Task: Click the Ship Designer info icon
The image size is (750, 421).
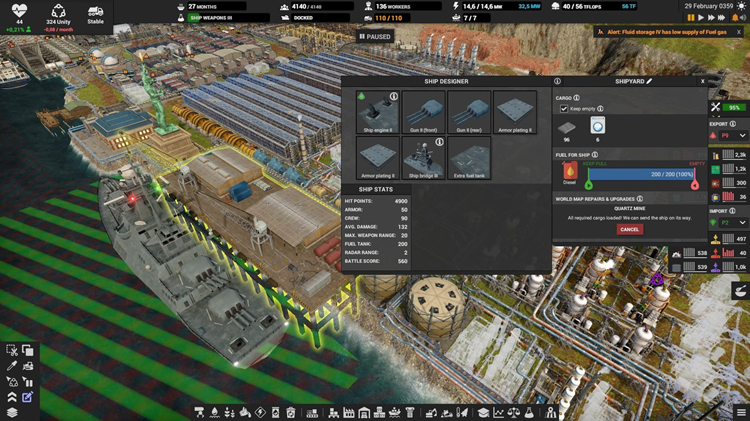Action: click(556, 81)
